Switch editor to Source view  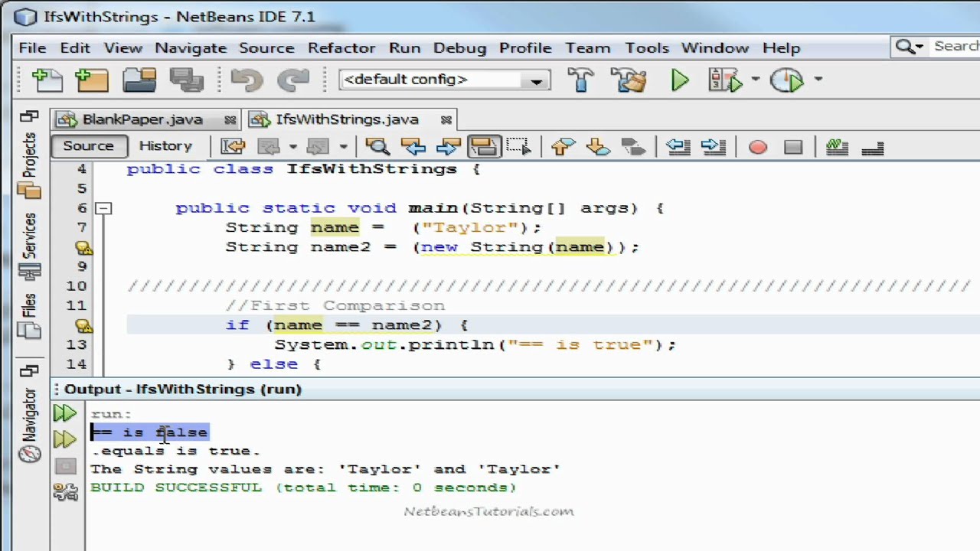(x=88, y=146)
